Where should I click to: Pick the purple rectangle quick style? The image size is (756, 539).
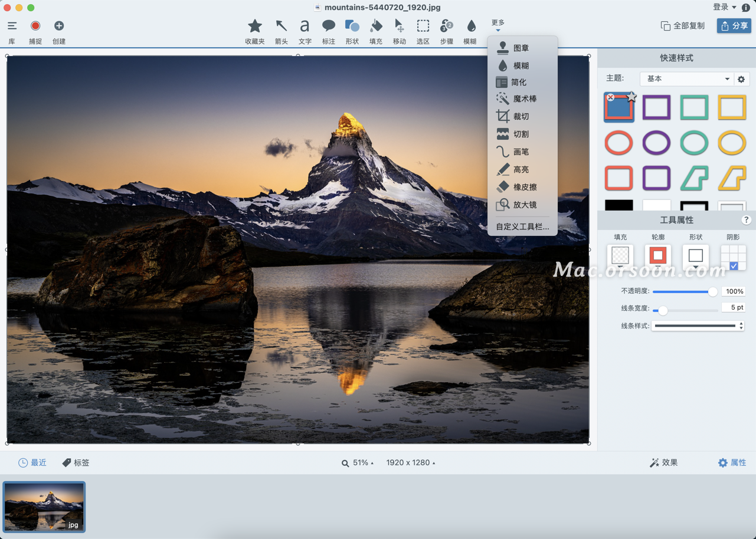tap(656, 108)
